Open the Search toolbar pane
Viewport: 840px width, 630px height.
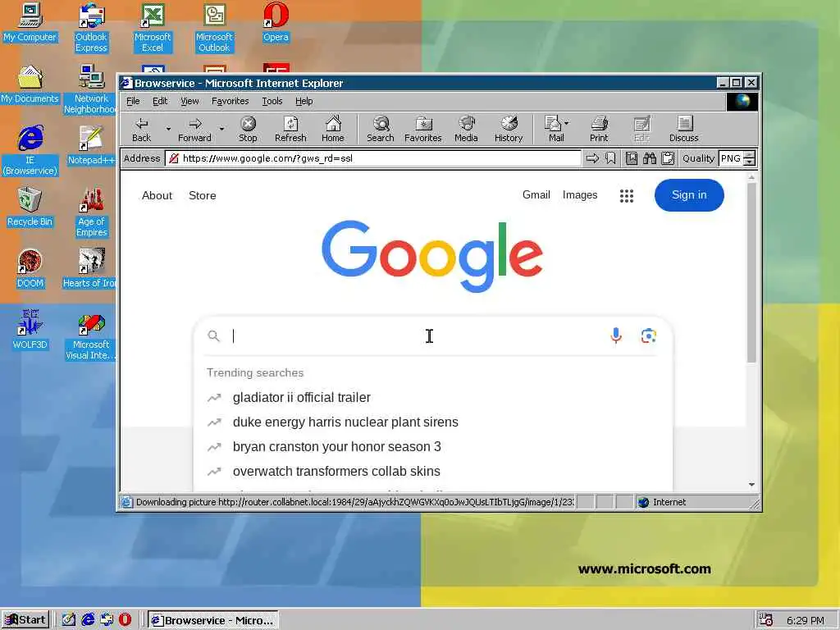[381, 130]
